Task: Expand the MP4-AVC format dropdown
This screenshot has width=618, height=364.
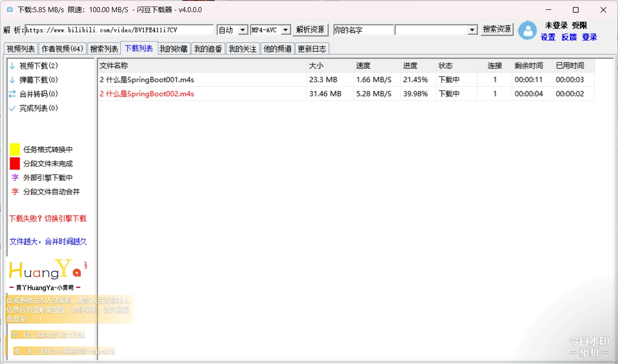Action: click(x=286, y=30)
